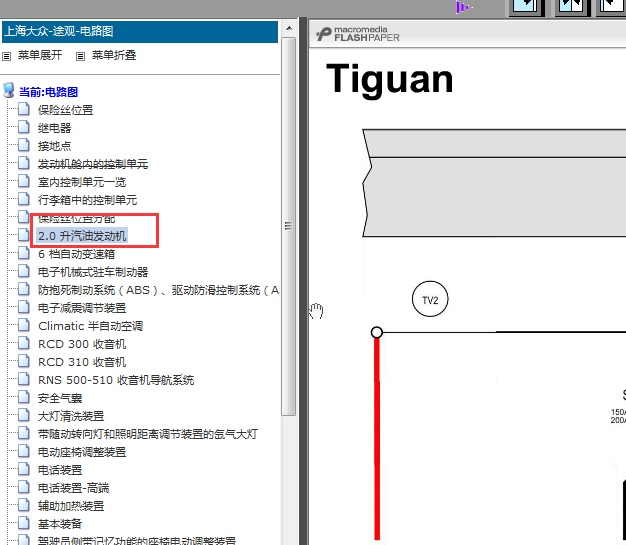
Task: Open 室内控制单元一览 item
Action: pos(82,182)
